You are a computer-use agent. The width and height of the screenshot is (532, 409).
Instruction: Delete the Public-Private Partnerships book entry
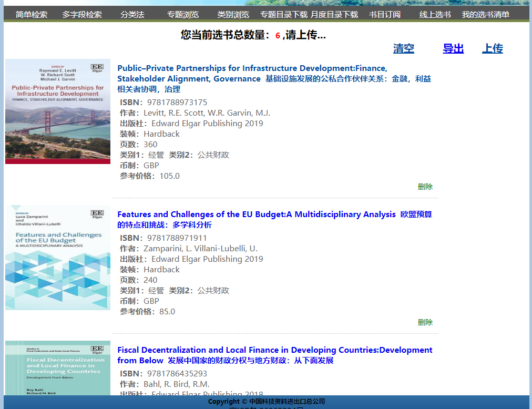425,187
